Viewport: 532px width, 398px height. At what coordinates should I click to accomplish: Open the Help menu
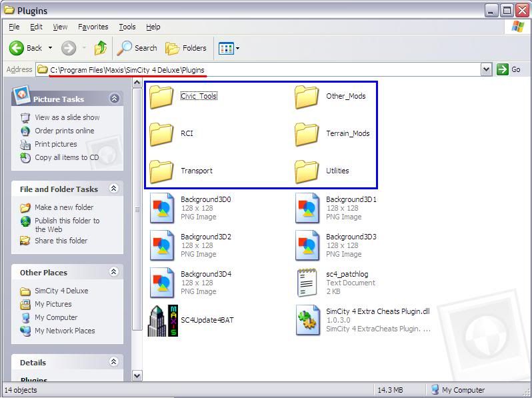coord(153,27)
